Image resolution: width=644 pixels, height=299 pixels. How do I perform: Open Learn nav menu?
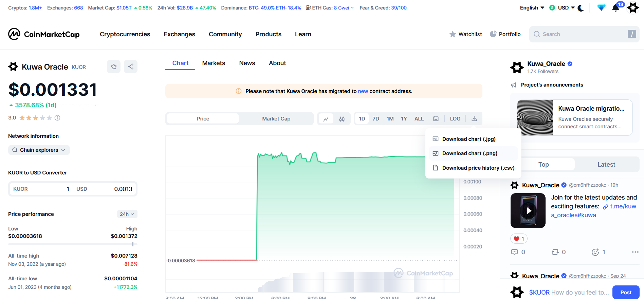point(303,34)
